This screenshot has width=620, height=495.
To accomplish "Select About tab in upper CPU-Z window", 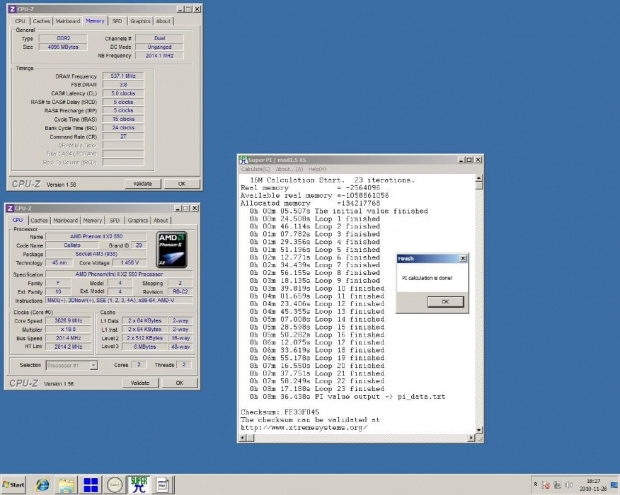I will point(163,21).
